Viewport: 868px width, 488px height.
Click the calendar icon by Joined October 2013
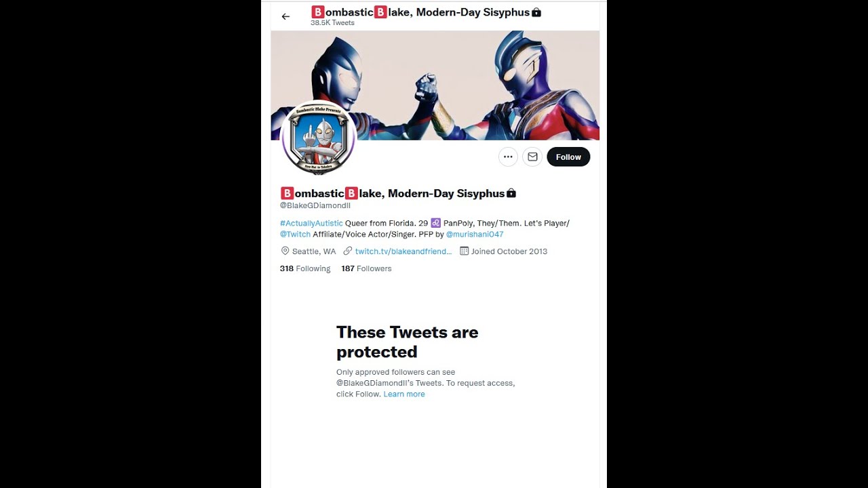pyautogui.click(x=465, y=251)
